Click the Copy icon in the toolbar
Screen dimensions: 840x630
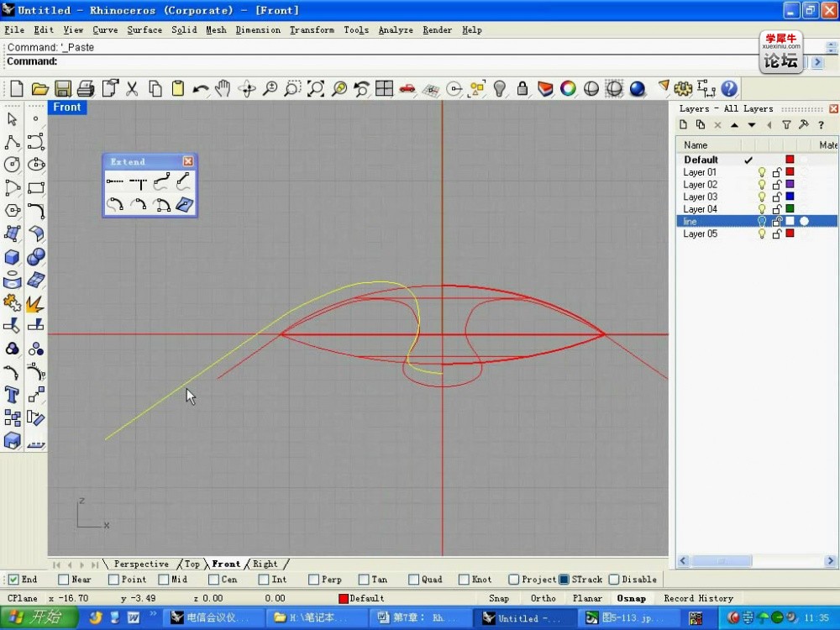155,88
